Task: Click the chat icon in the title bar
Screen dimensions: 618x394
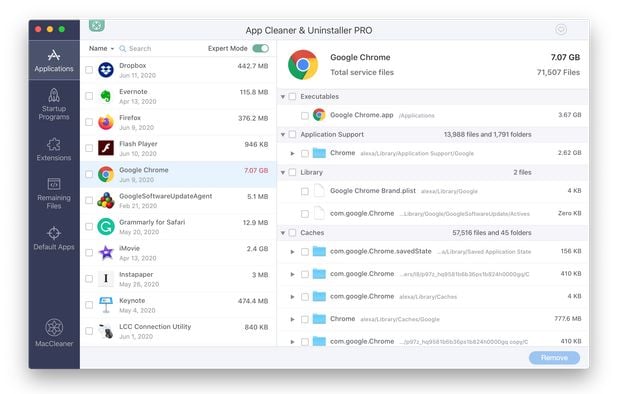Action: pos(561,29)
